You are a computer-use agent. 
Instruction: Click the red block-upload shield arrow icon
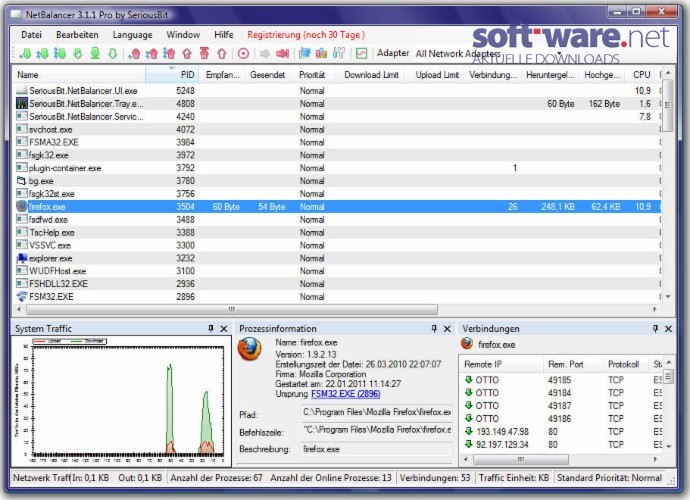point(187,54)
